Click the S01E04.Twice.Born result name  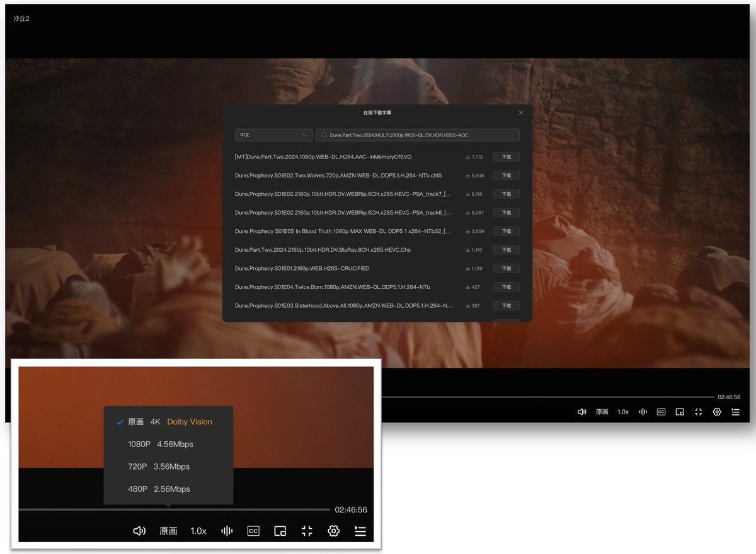[333, 287]
